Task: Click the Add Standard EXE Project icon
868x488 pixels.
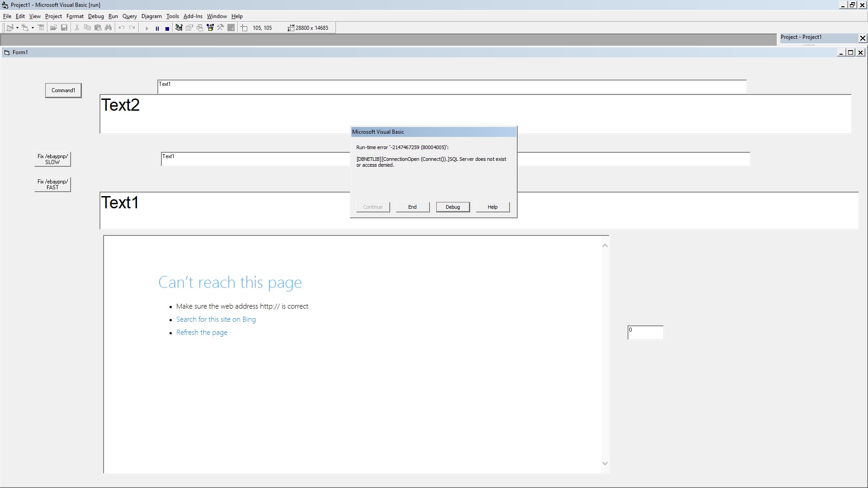Action: 9,28
